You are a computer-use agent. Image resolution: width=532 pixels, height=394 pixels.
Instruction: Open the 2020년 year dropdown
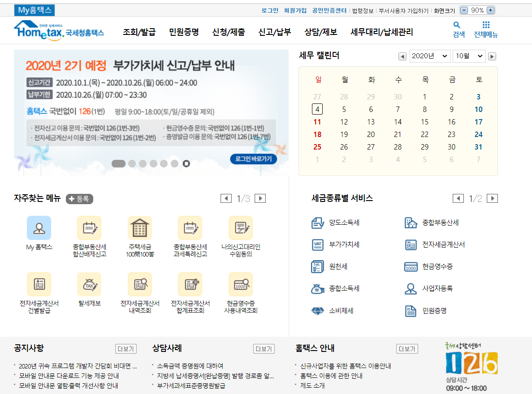(430, 56)
